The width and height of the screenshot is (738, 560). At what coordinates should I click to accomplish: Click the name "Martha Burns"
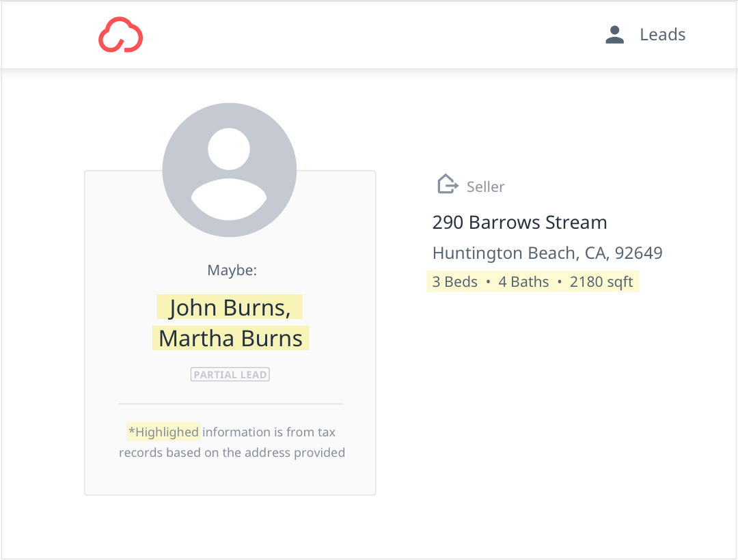[x=230, y=338]
